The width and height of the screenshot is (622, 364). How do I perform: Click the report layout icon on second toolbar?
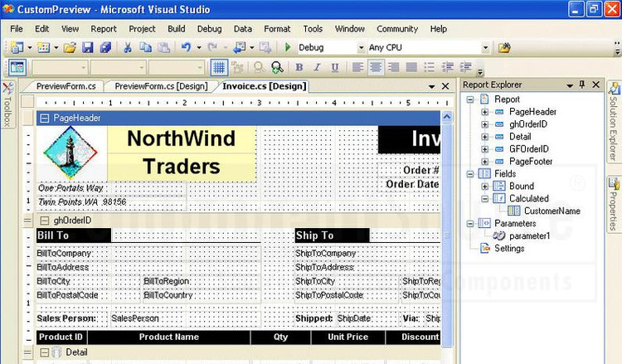pyautogui.click(x=17, y=67)
